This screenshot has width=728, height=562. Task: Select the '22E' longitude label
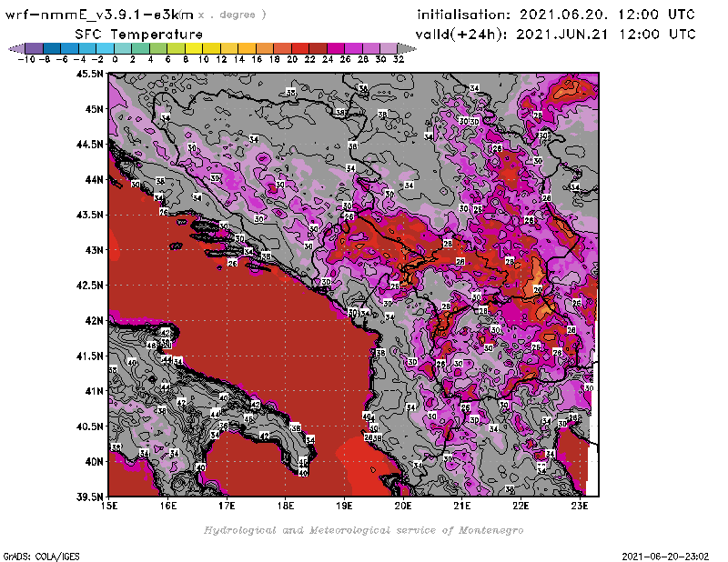pyautogui.click(x=521, y=506)
